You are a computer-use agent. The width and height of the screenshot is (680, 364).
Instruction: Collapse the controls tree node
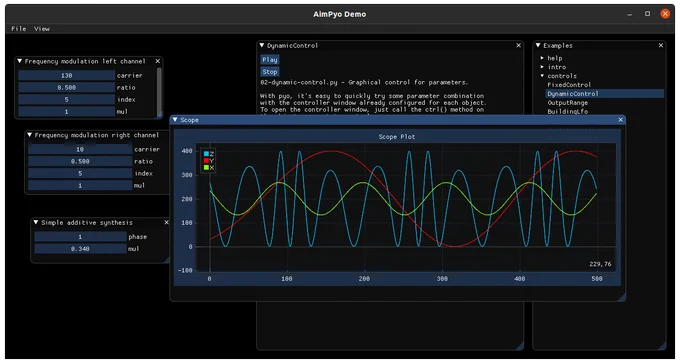click(x=542, y=76)
